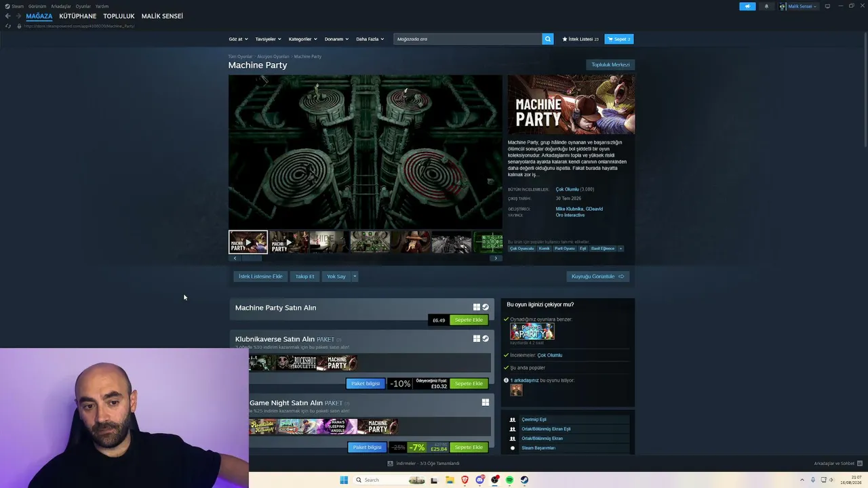The height and width of the screenshot is (488, 868).
Task: Open the notifications bell
Action: pos(767,6)
